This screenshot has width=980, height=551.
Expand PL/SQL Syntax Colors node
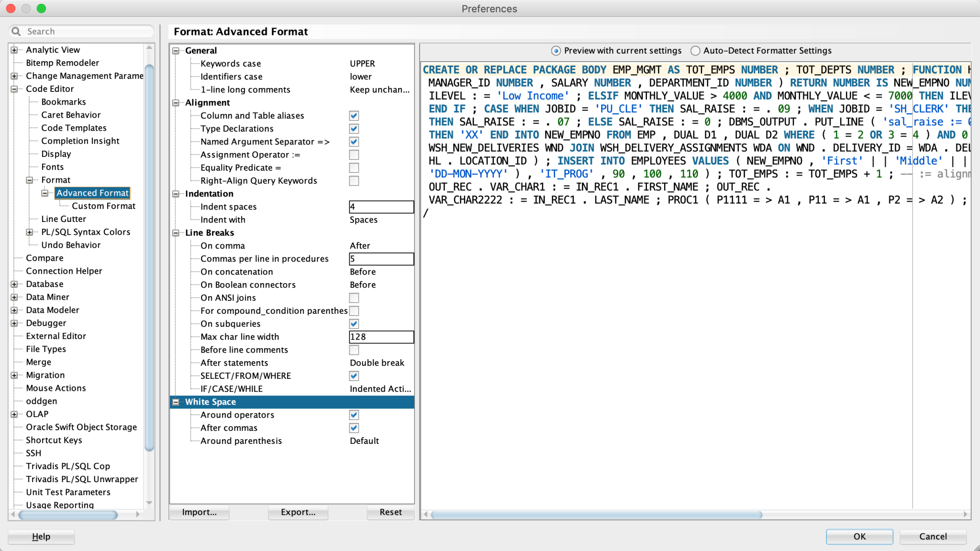tap(30, 231)
